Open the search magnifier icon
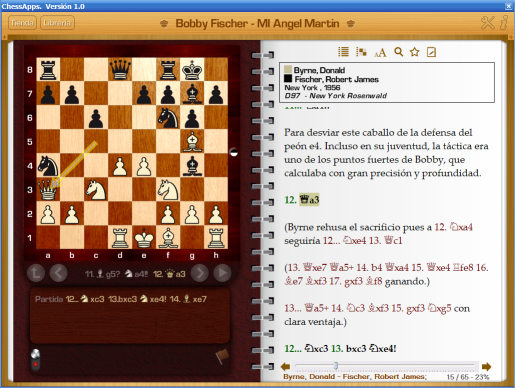This screenshot has height=388, width=515. (398, 52)
